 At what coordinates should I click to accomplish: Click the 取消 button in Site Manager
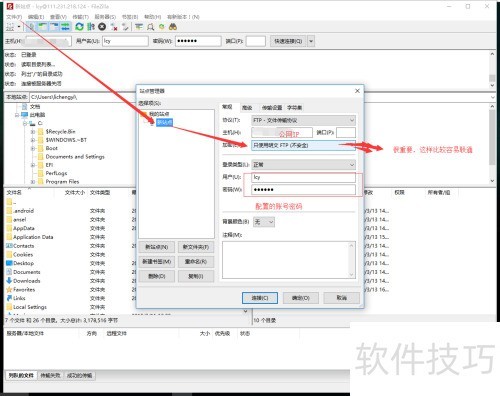(342, 298)
